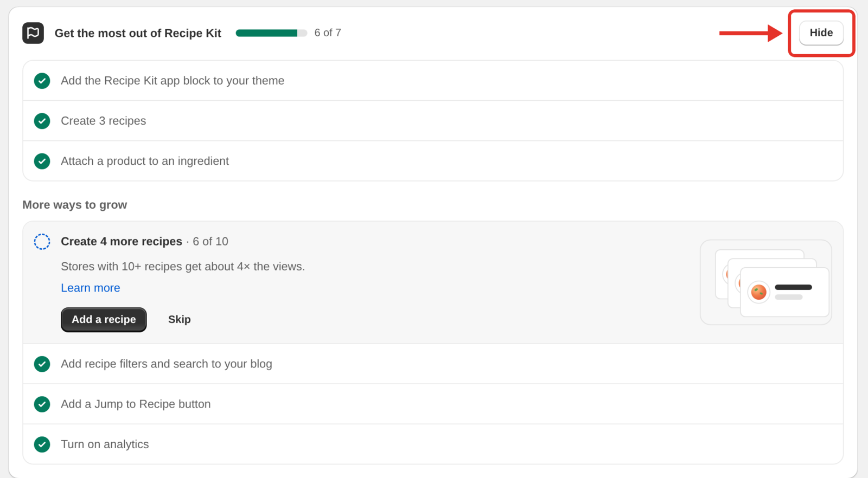Click the Create 4 more recipes heading

122,242
